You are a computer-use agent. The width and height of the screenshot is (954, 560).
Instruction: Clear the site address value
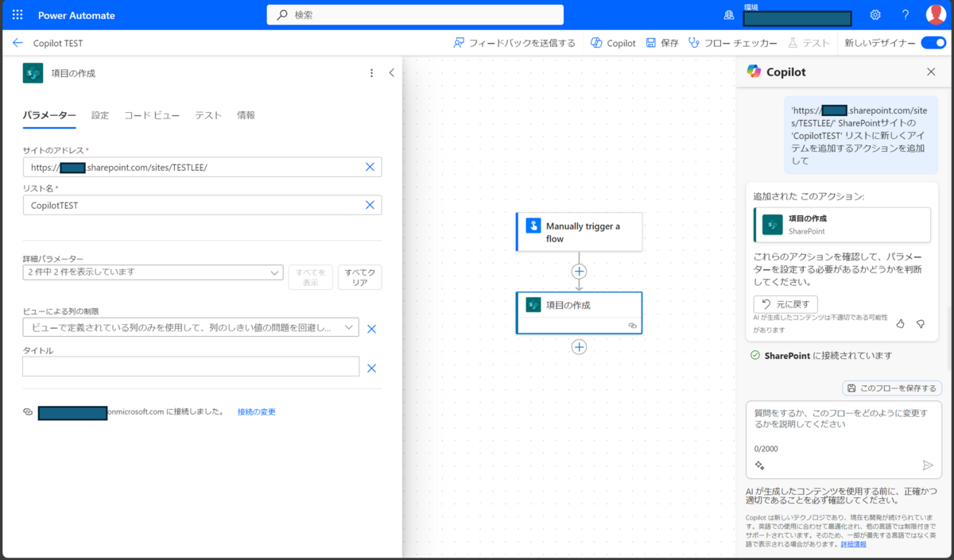coord(370,167)
